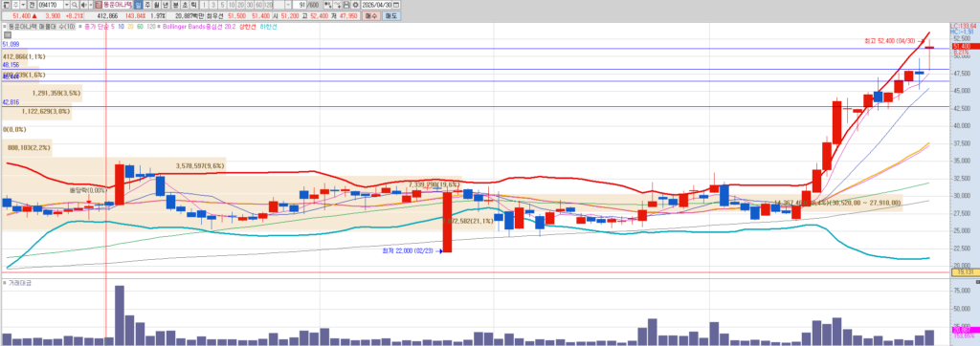Choose the 5 interval button
Screen dimensions: 980x346
222,5
